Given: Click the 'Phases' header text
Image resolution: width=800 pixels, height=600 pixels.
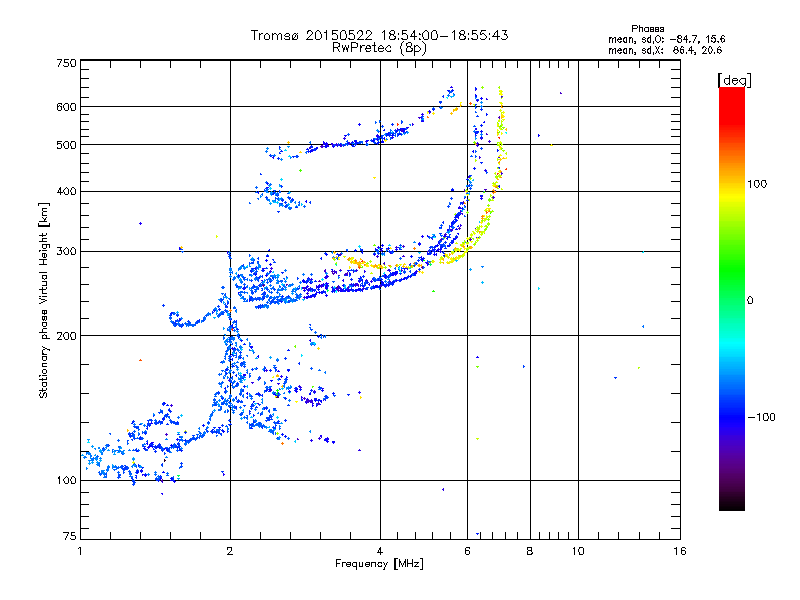Looking at the screenshot, I should [647, 29].
